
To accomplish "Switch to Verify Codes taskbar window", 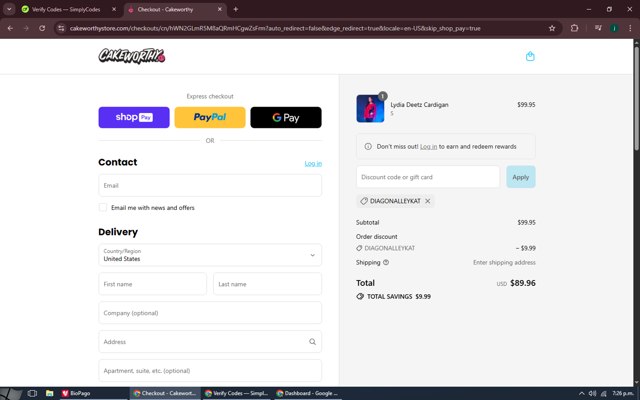I will [236, 393].
